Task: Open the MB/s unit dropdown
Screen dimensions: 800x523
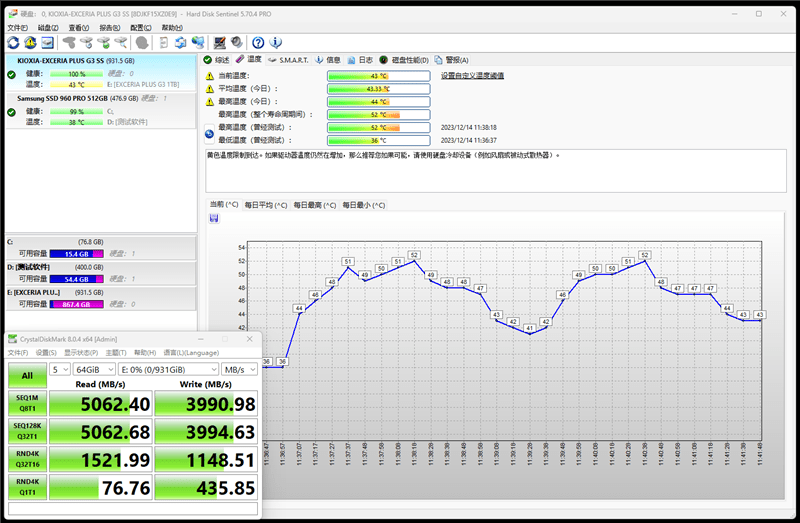Action: point(240,370)
